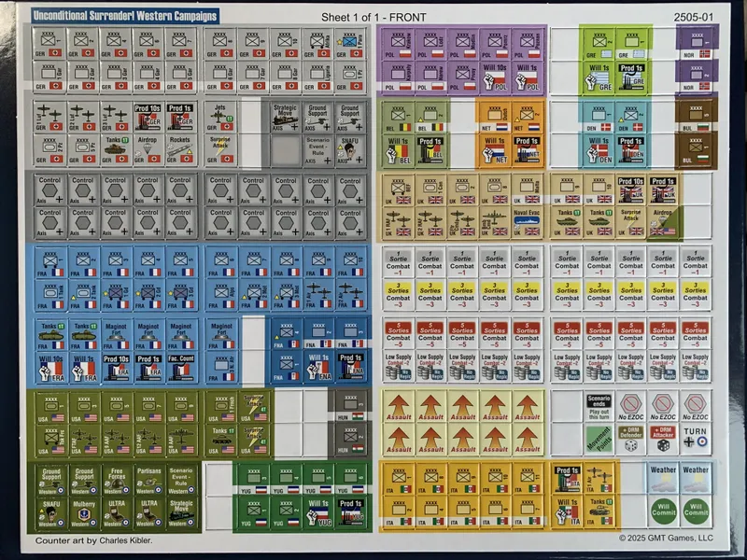Select the German Airdrop counter
747x560 pixels.
click(x=148, y=150)
